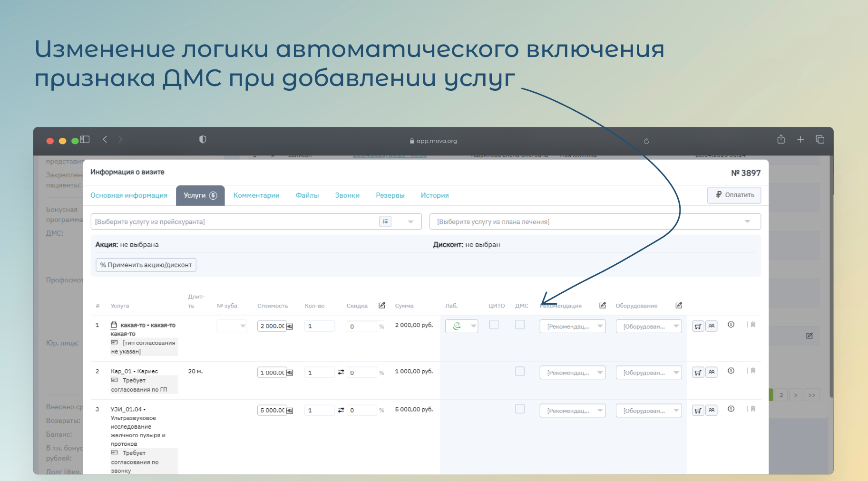This screenshot has height=481, width=868.
Task: Check the ДМС box for УЗИ_01.04 service
Action: pyautogui.click(x=520, y=409)
